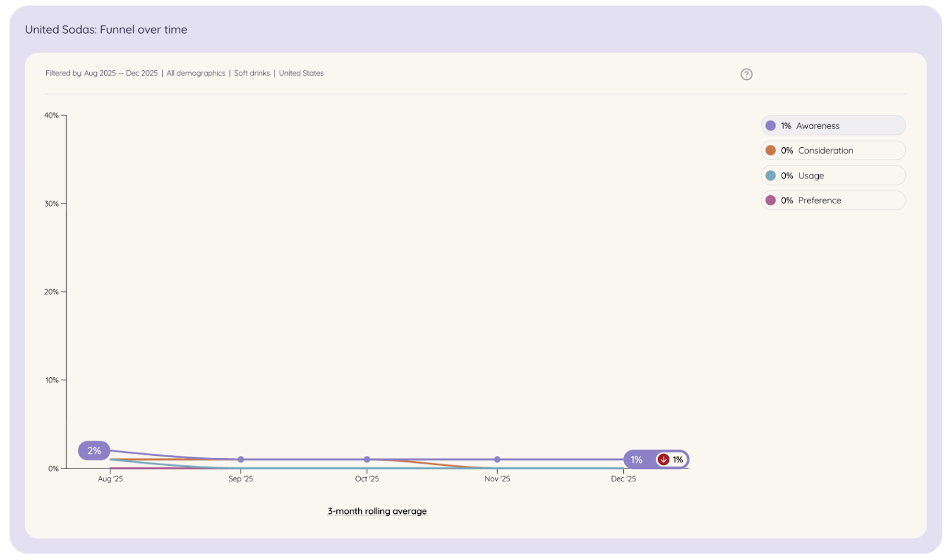Toggle the Usage series in legend
This screenshot has width=946, height=560.
pyautogui.click(x=833, y=176)
